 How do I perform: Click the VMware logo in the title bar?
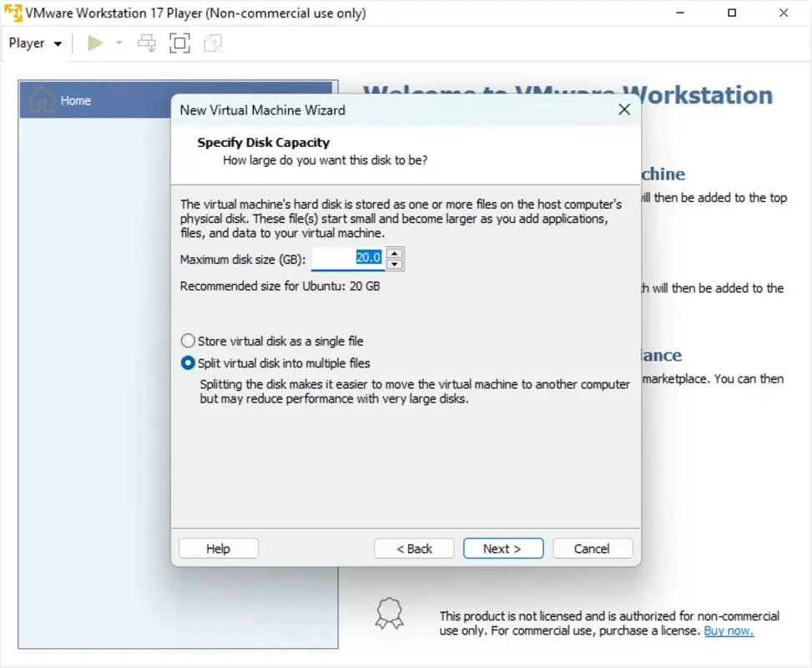pyautogui.click(x=13, y=13)
